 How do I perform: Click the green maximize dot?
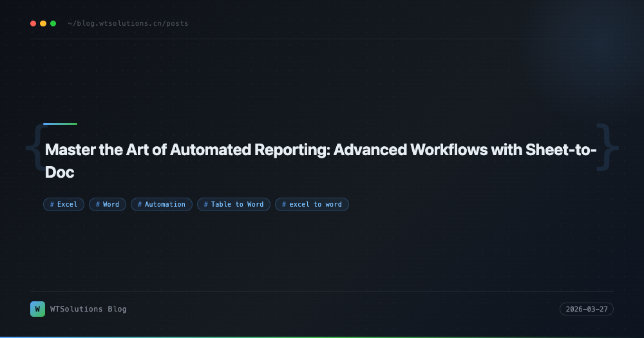pyautogui.click(x=53, y=23)
